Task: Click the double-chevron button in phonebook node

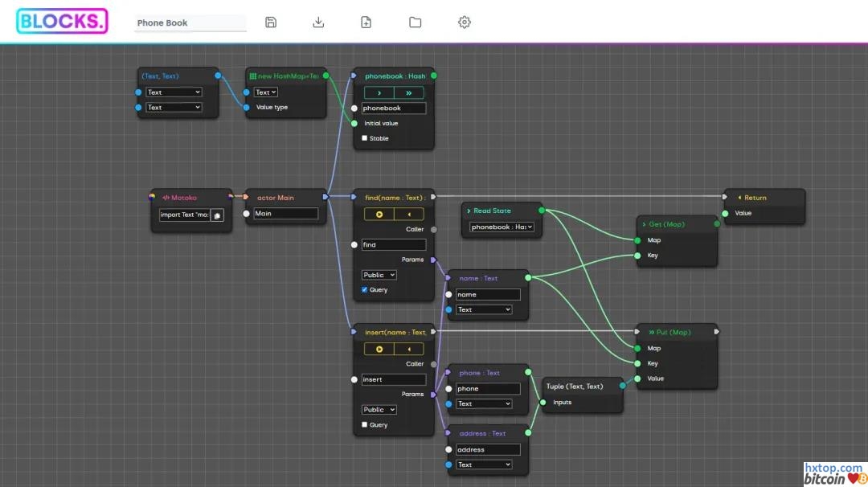Action: (x=409, y=93)
